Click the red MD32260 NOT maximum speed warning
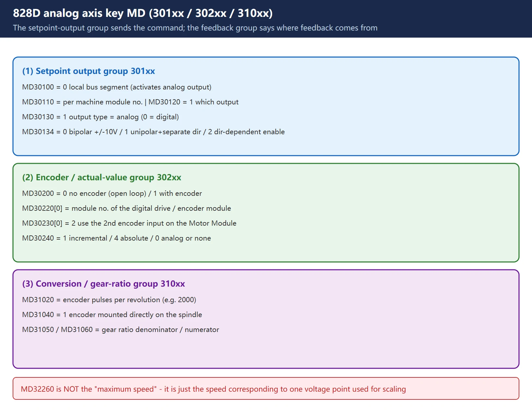Image resolution: width=532 pixels, height=415 pixels. pyautogui.click(x=266, y=388)
